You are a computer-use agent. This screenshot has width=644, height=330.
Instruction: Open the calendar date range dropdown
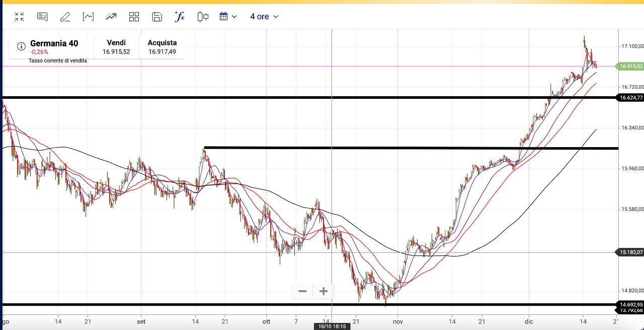click(x=228, y=17)
